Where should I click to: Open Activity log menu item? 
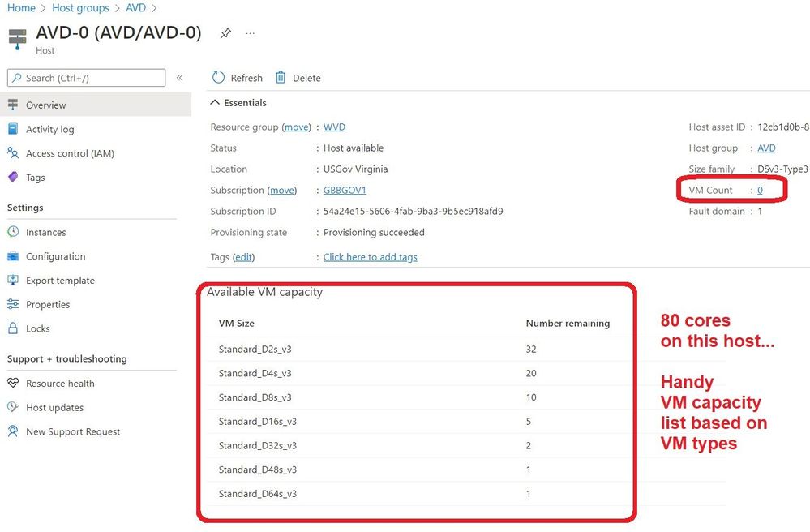49,129
